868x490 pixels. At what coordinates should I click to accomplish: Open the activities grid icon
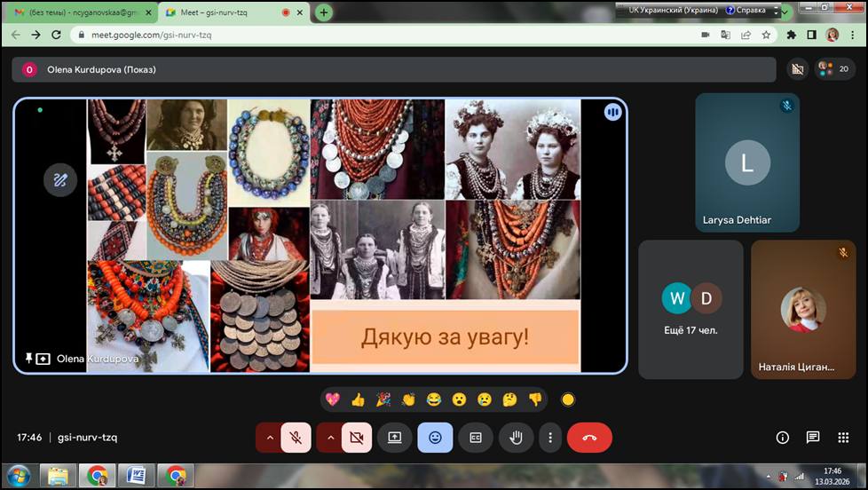point(843,438)
